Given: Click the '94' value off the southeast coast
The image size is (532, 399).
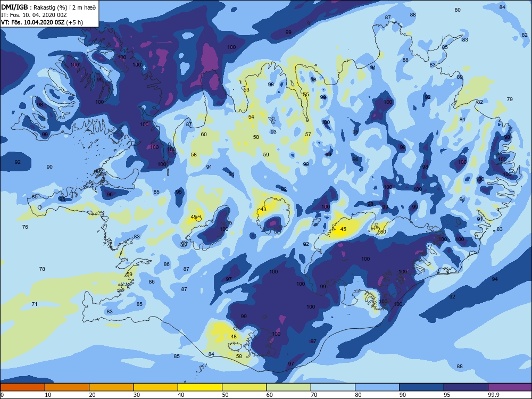Looking at the screenshot, I should click(x=495, y=279).
